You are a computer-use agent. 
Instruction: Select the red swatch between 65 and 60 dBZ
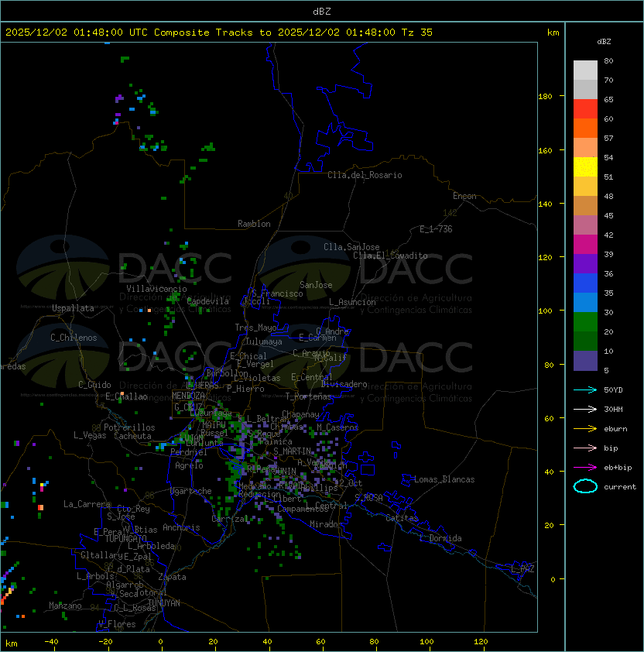(585, 109)
